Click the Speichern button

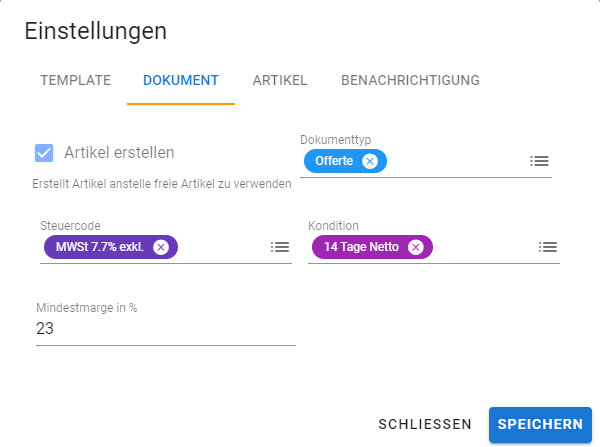point(540,424)
